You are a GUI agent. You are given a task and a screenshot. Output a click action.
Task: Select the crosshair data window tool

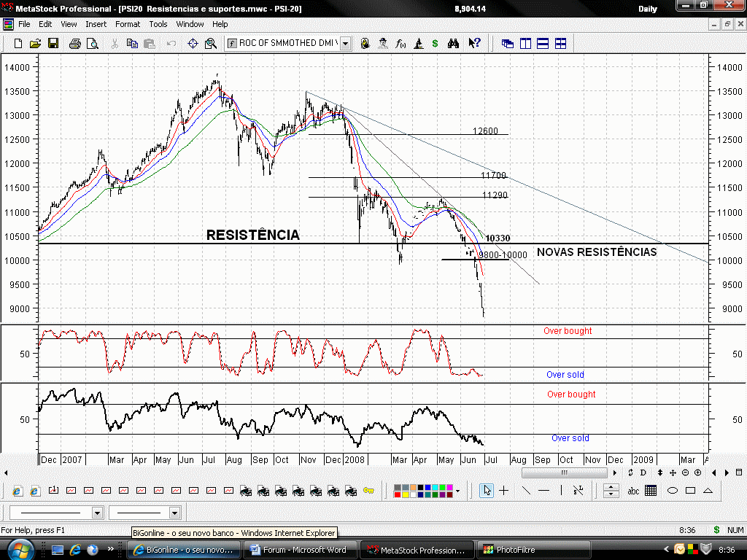pos(193,43)
